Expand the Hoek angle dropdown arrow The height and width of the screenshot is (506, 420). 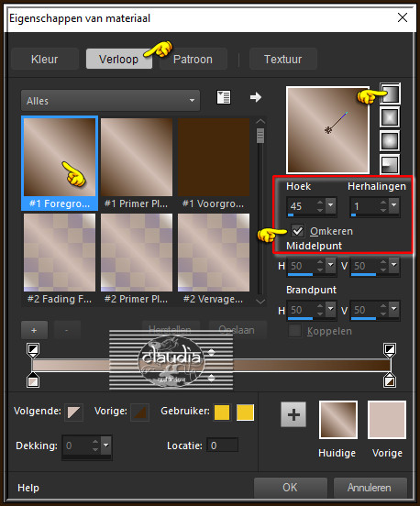[331, 204]
